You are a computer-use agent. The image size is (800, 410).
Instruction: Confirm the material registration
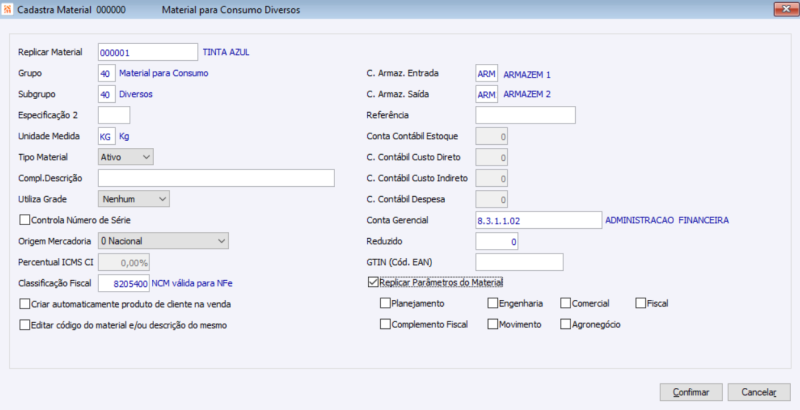[x=691, y=392]
